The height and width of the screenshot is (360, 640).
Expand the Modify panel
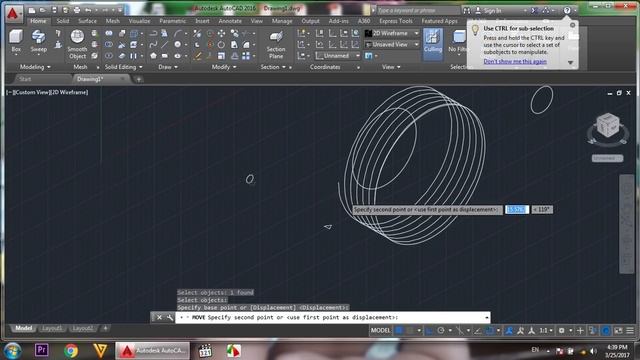click(224, 67)
